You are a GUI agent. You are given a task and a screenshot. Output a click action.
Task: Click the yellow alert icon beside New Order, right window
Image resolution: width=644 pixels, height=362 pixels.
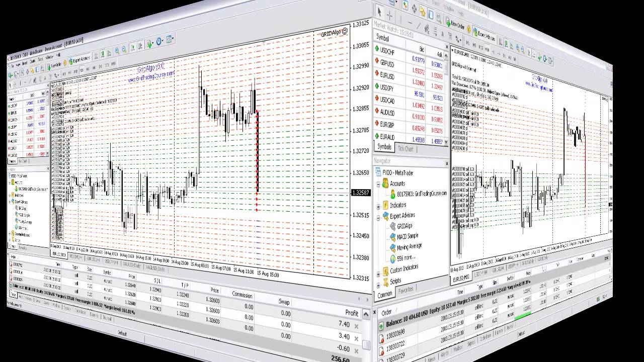coord(469,29)
